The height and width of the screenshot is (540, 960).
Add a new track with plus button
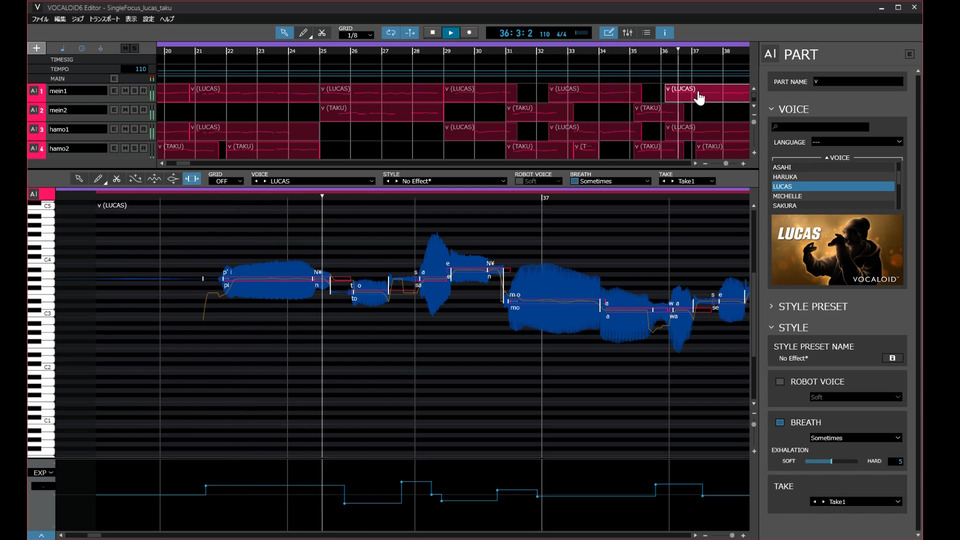click(x=36, y=48)
